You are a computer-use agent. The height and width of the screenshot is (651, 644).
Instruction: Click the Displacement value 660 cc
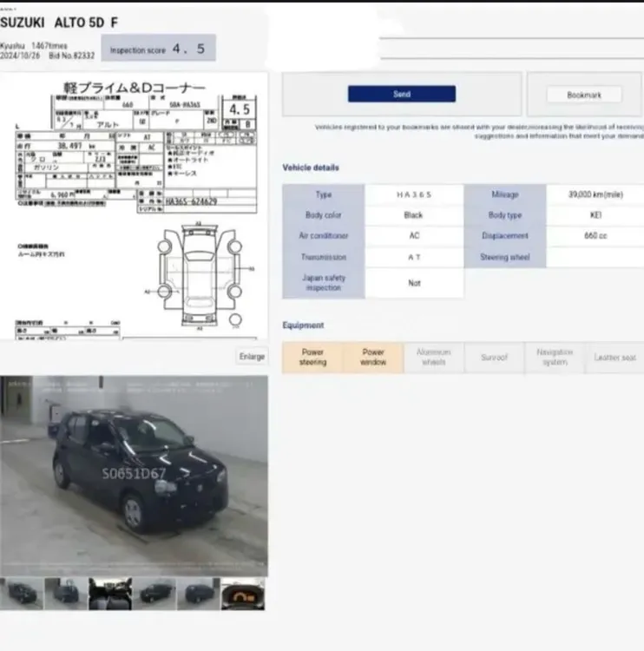click(595, 236)
